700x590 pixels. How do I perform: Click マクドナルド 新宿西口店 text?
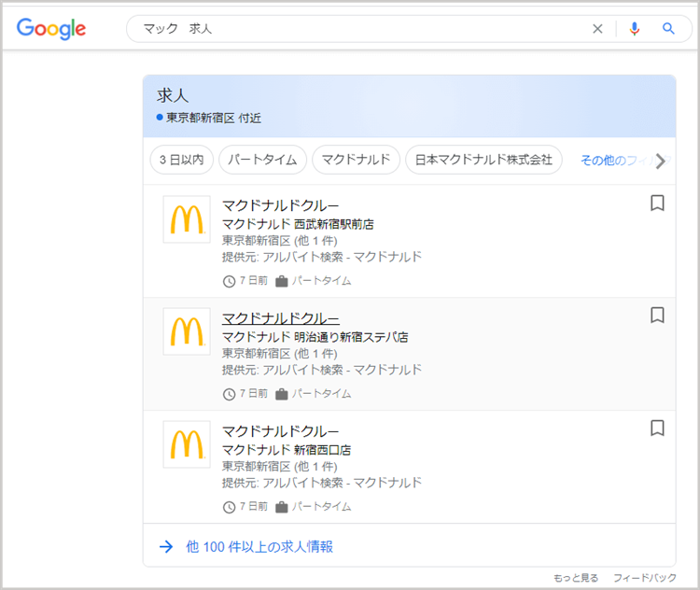tap(287, 450)
